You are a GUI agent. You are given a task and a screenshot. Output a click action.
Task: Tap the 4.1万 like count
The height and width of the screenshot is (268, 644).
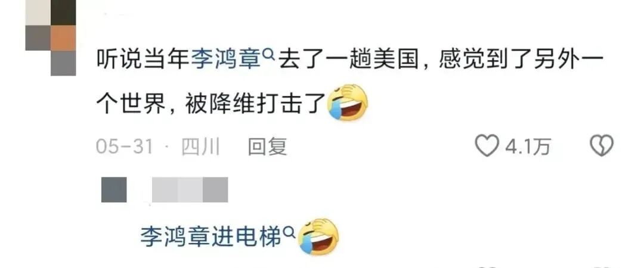coord(527,147)
